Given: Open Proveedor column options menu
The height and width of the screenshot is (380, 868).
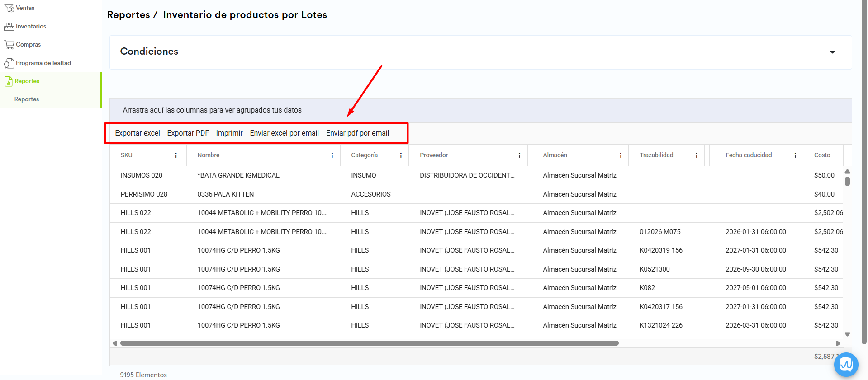Looking at the screenshot, I should pyautogui.click(x=519, y=155).
